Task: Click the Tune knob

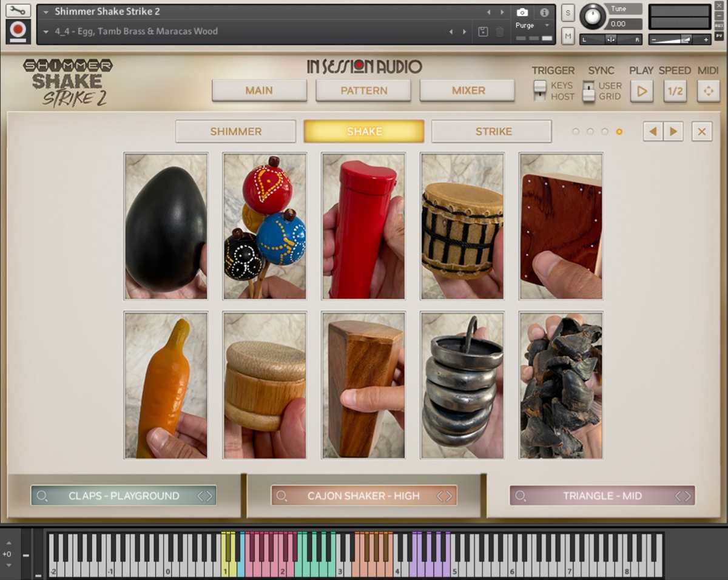Action: (592, 16)
